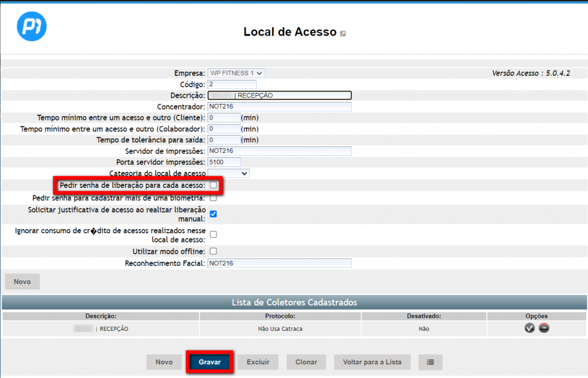The width and height of the screenshot is (588, 378).
Task: Open the external link icon beside title
Action: (x=343, y=34)
